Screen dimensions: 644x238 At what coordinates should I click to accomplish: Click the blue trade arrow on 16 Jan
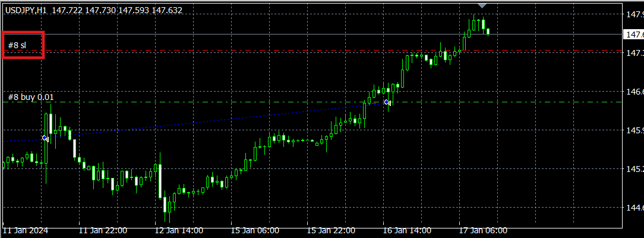(x=387, y=102)
